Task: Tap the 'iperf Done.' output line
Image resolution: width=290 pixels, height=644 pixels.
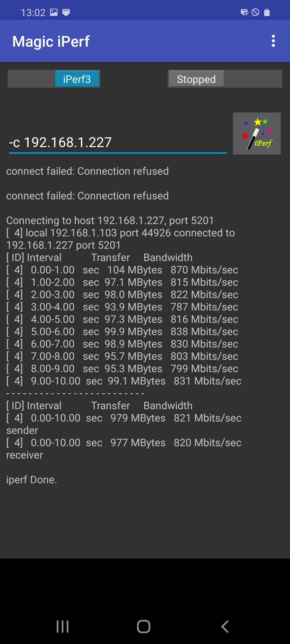Action: (x=32, y=480)
